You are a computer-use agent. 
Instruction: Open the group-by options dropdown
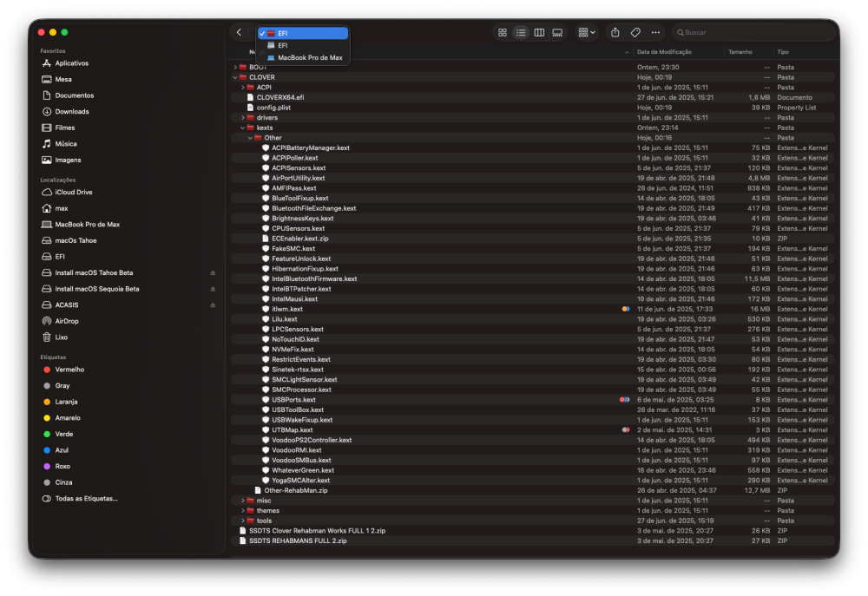(x=586, y=33)
